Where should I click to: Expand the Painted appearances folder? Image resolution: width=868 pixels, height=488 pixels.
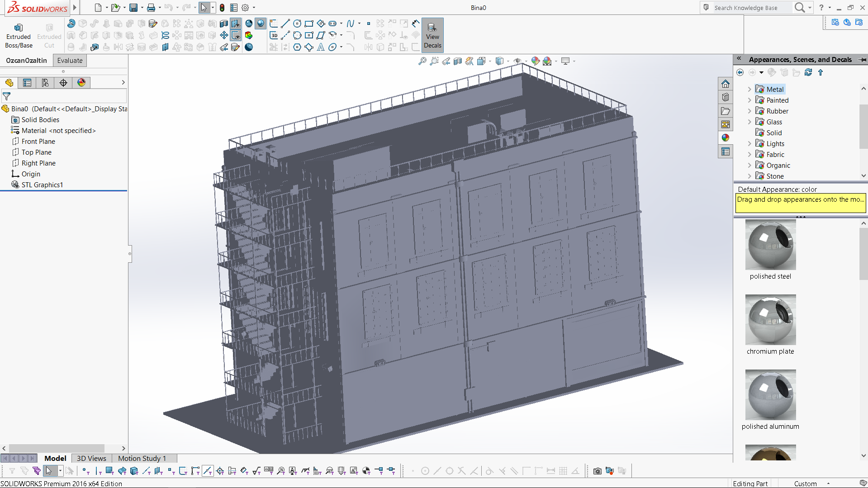[749, 100]
